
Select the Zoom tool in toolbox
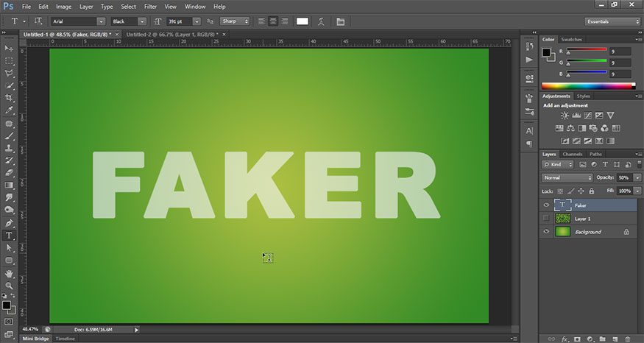point(10,286)
